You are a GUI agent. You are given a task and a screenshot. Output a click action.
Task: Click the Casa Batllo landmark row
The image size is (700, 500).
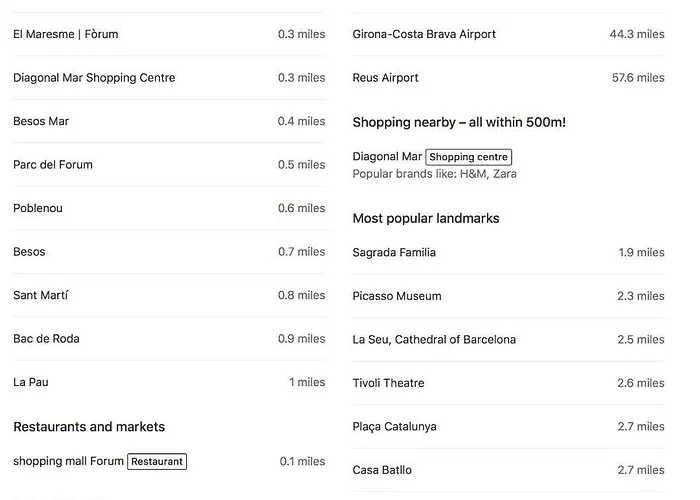point(508,470)
